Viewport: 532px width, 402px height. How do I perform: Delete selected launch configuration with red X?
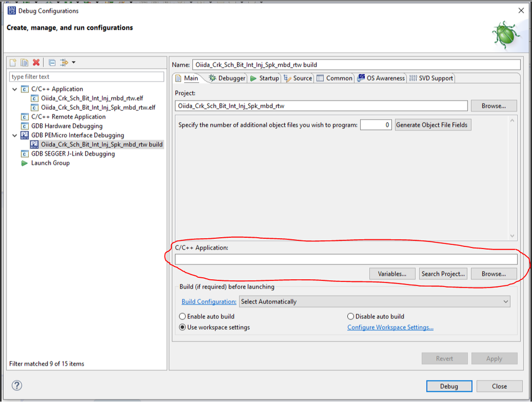pos(36,62)
